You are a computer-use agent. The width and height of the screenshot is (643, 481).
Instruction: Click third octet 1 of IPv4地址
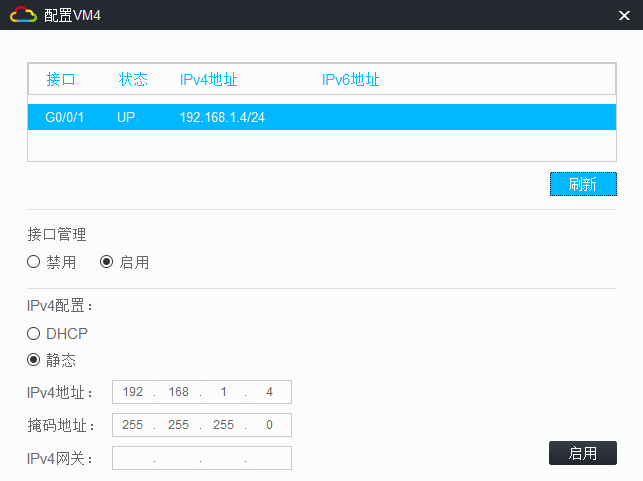pyautogui.click(x=223, y=392)
